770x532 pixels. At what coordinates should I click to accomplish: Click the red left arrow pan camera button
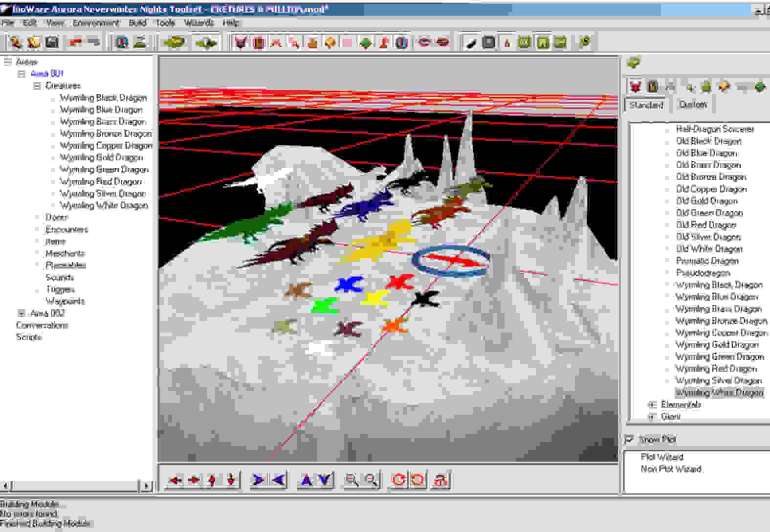click(x=175, y=480)
